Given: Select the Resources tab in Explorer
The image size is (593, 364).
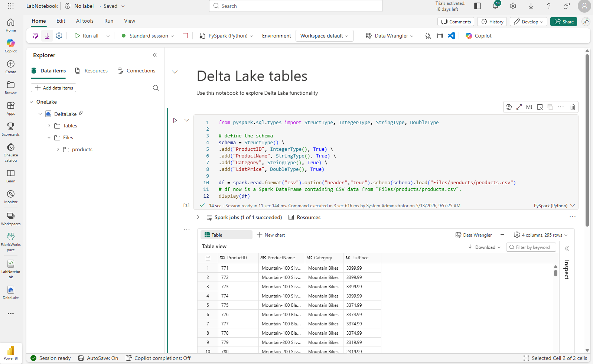Looking at the screenshot, I should pyautogui.click(x=91, y=71).
